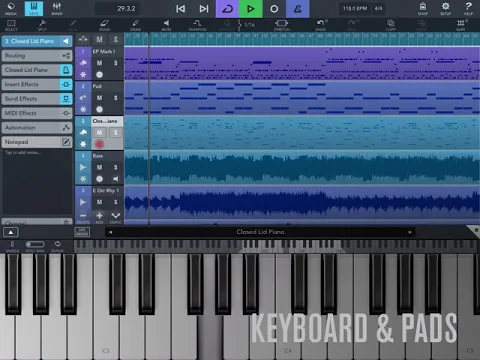
Task: Click the keyboard panel up-arrow button
Action: tap(11, 232)
